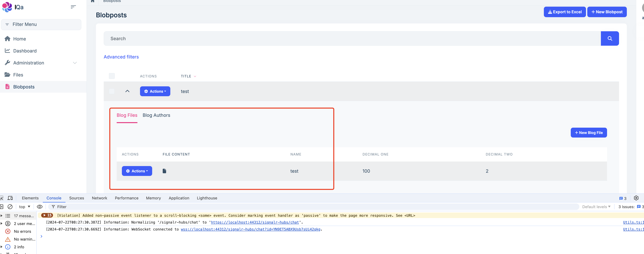The image size is (644, 254).
Task: Check the select-all header checkbox
Action: 112,76
